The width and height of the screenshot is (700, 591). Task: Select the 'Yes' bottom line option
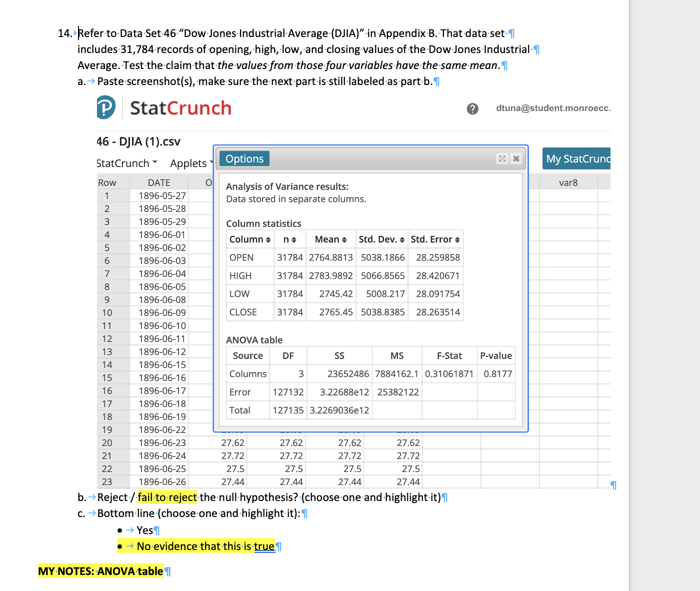point(144,530)
